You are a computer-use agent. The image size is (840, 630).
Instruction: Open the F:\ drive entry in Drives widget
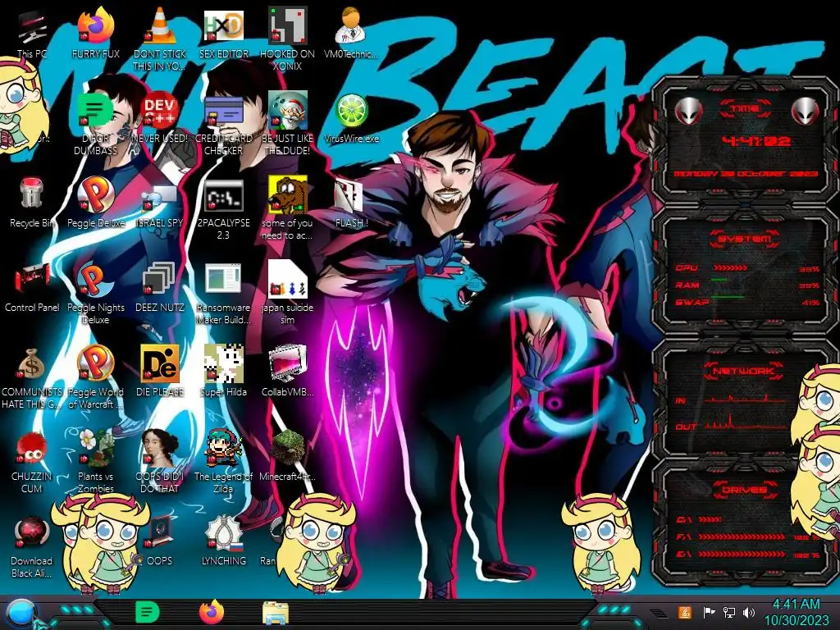coord(746,536)
